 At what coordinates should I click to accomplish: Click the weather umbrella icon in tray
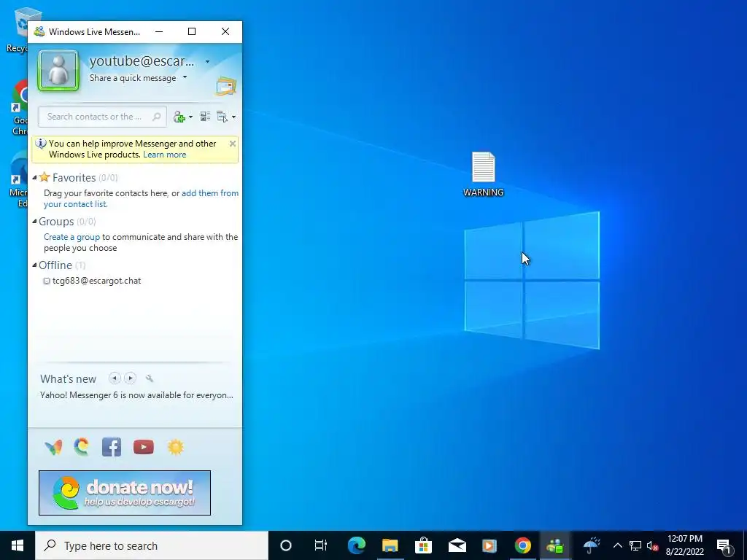tap(592, 545)
